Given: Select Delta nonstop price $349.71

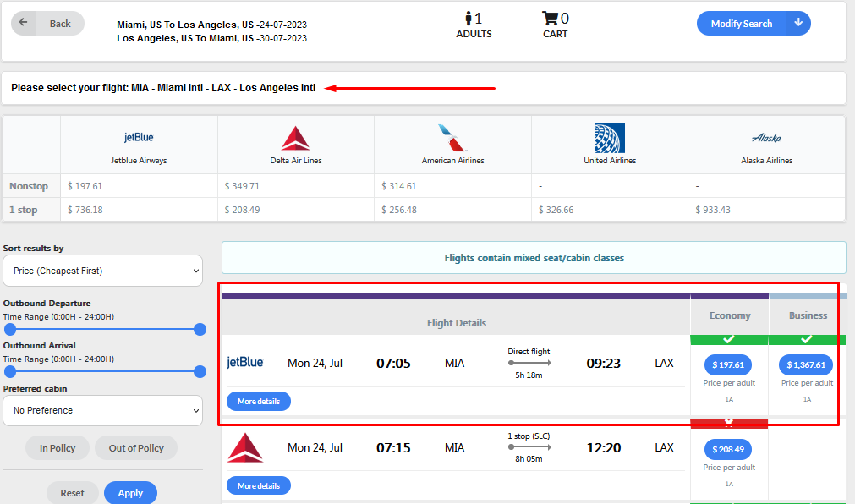Looking at the screenshot, I should point(242,186).
